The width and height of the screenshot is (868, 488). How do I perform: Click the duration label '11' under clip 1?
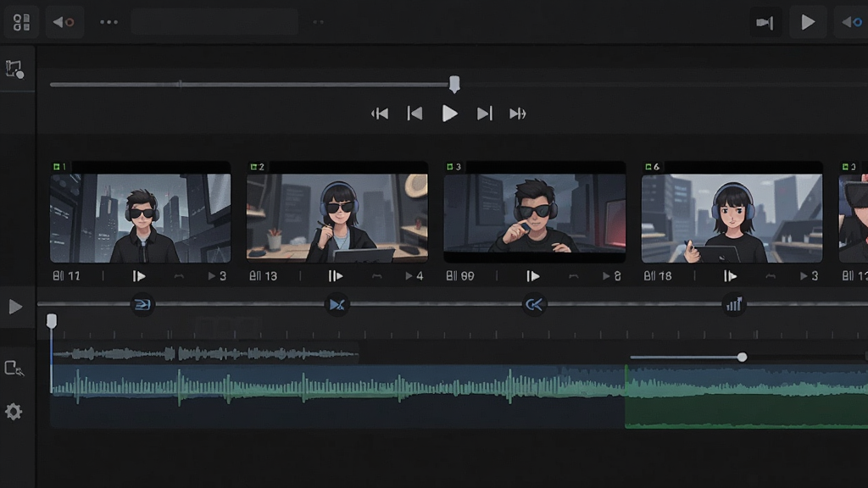pyautogui.click(x=74, y=276)
